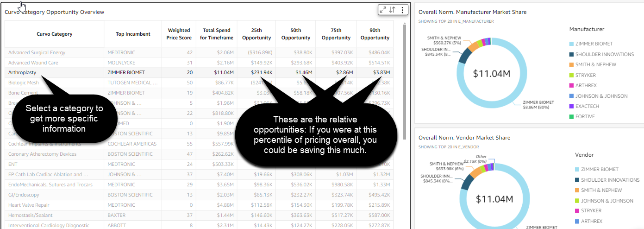Maximize the Curvo Category Opportunity Overview visual
This screenshot has height=229, width=644.
[383, 10]
